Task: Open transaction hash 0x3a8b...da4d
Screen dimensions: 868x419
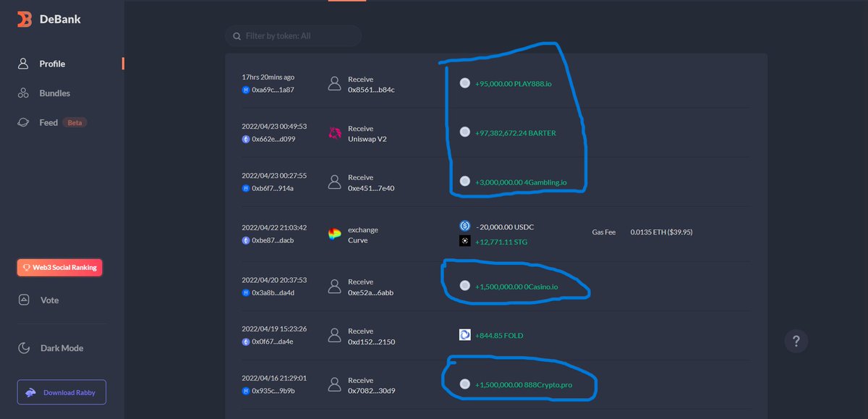Action: point(273,292)
